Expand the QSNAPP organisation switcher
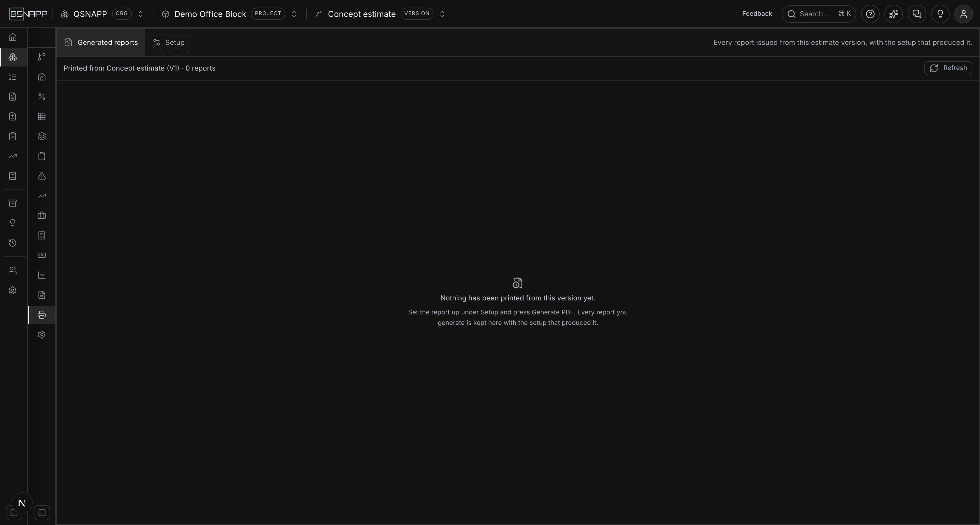980x525 pixels. click(x=140, y=14)
